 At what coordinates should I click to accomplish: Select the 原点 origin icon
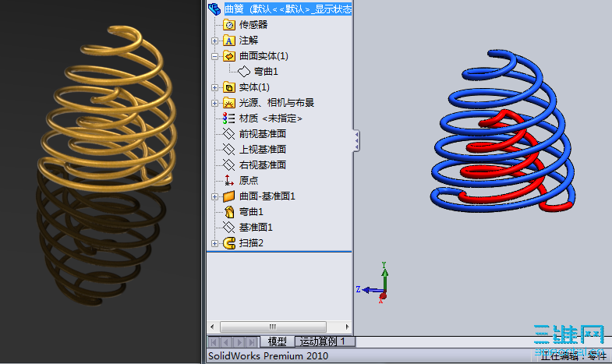coord(228,181)
